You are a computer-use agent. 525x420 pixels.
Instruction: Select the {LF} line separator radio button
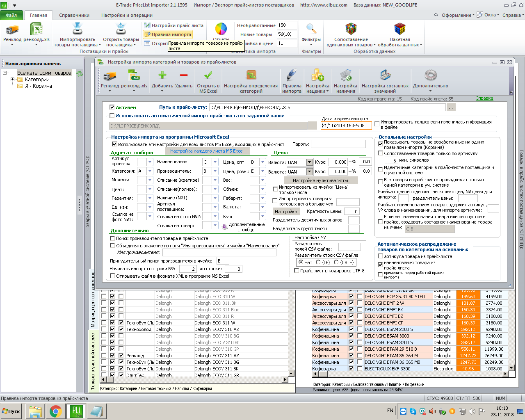pos(318,262)
